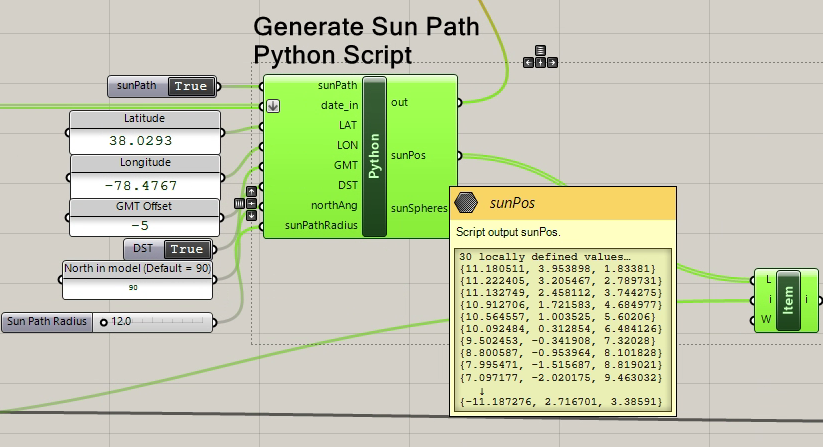The height and width of the screenshot is (447, 823).
Task: Click the horizontal-lines distribute widget above the group
Action: point(540,50)
